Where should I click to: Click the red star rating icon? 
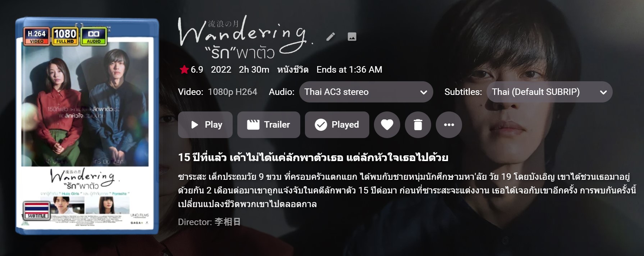click(184, 69)
